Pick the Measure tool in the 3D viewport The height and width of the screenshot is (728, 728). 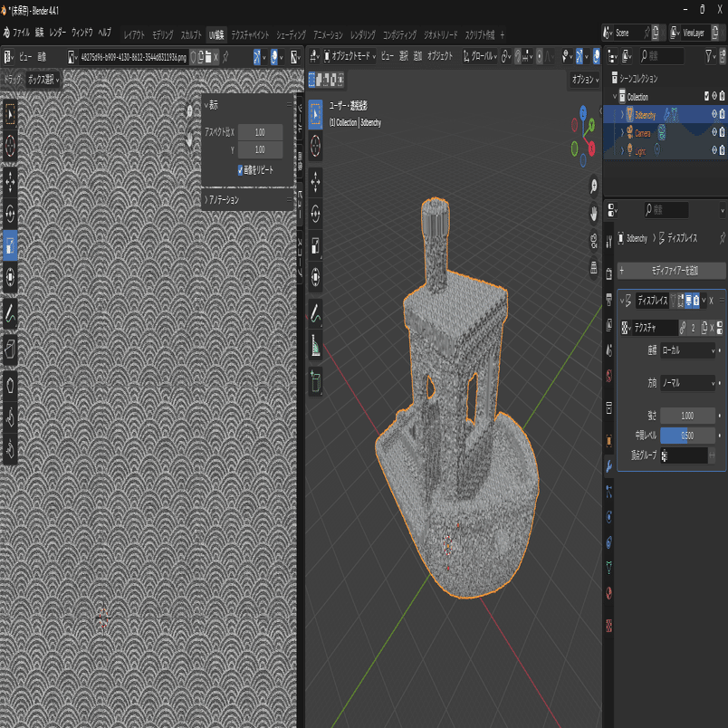coord(315,346)
